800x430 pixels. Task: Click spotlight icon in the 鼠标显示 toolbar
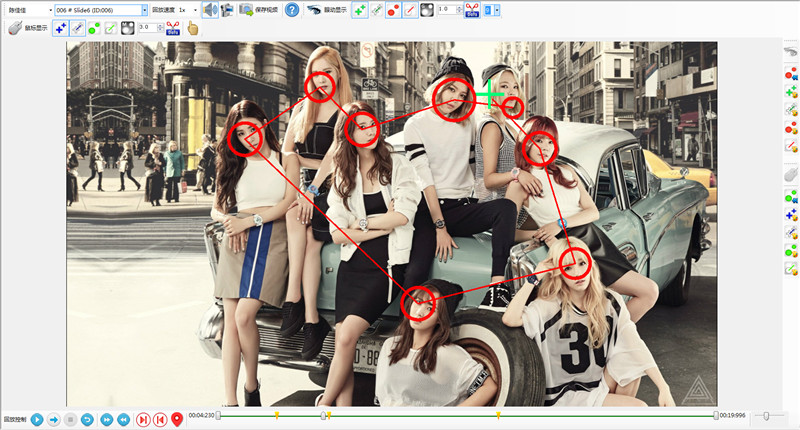coord(128,28)
